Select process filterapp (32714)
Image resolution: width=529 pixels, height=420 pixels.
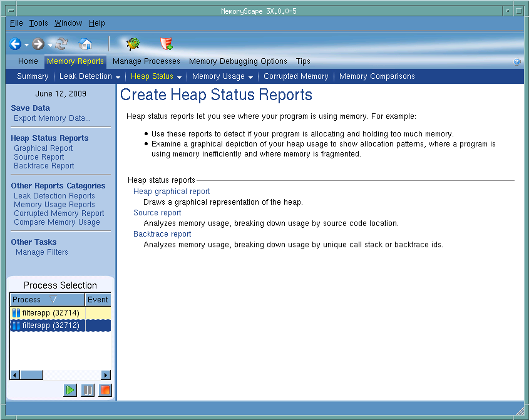[x=49, y=312]
